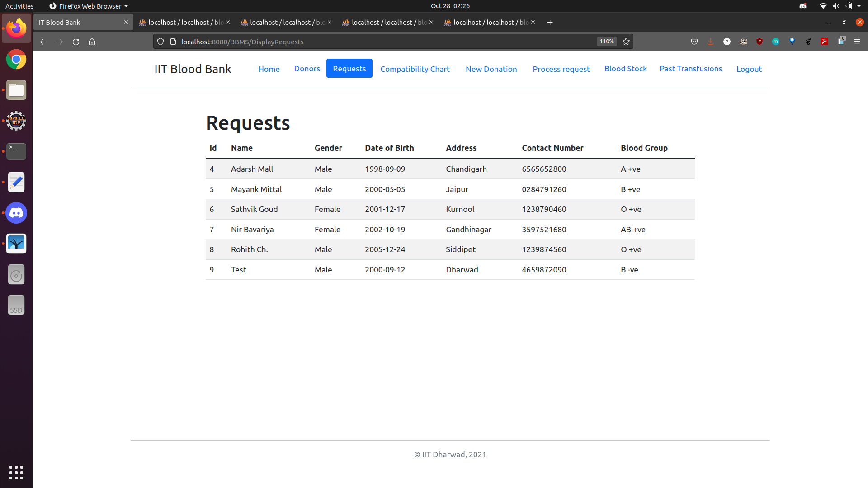The width and height of the screenshot is (868, 488).
Task: Click the Firefox shield protection icon
Action: (160, 41)
